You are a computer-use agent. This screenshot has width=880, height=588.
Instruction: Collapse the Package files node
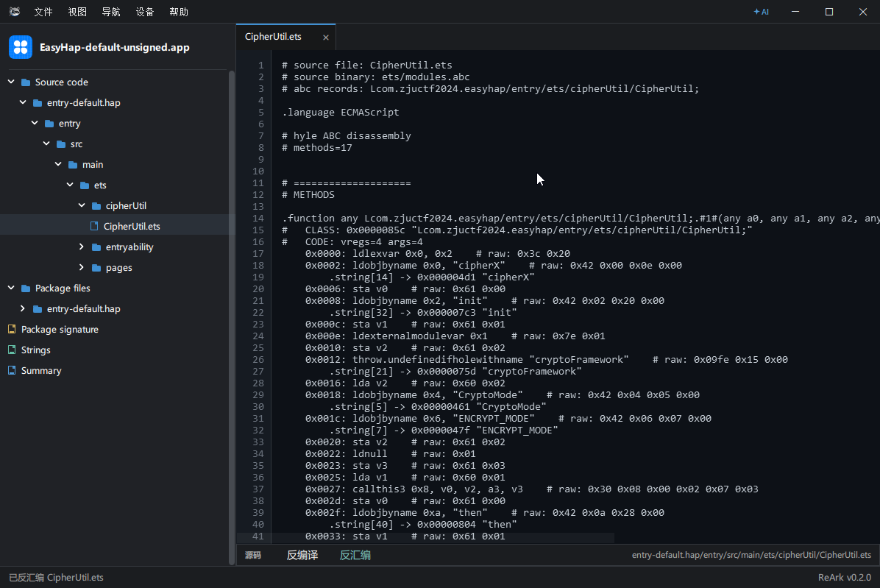pos(11,288)
